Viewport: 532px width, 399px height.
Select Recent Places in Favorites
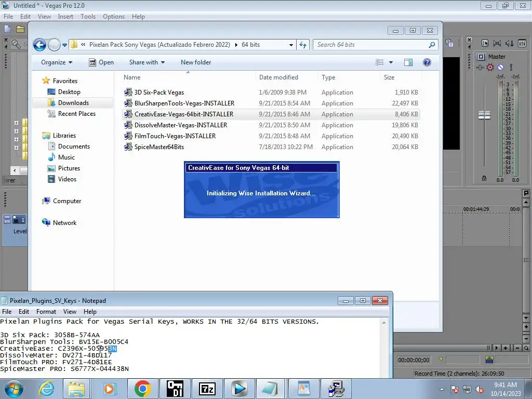pyautogui.click(x=77, y=114)
